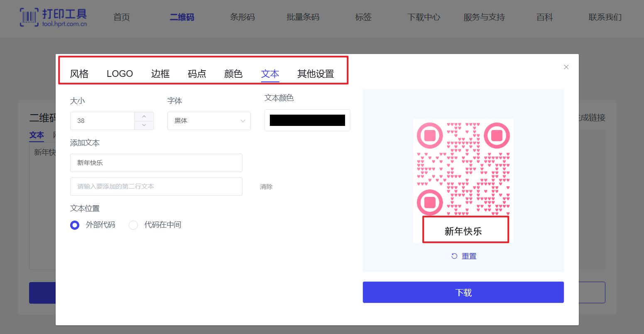Image resolution: width=644 pixels, height=334 pixels.
Task: Click the reset arrow icon beside 重置
Action: coord(454,256)
